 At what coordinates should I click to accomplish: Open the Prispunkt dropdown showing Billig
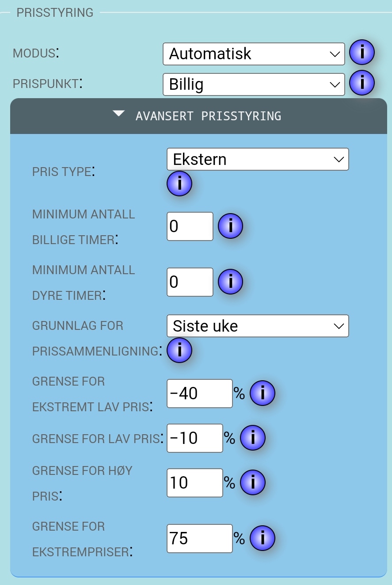253,84
